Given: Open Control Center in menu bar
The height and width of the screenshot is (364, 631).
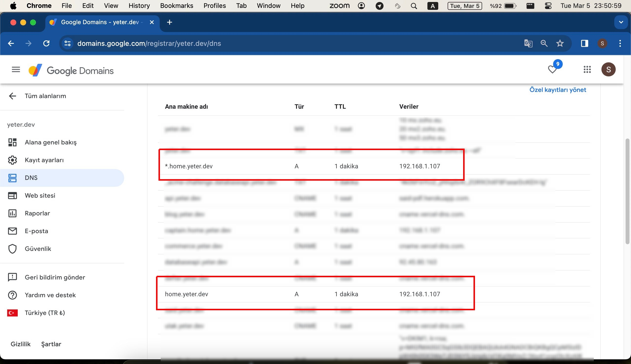Looking at the screenshot, I should click(548, 6).
